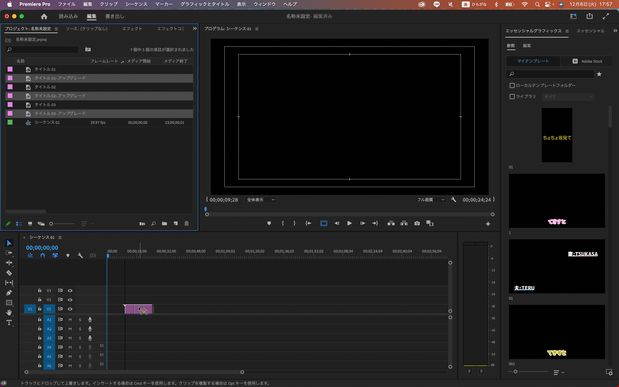Screen dimensions: 619x387
Task: Switch Project panel to Icon View
Action: (30, 224)
